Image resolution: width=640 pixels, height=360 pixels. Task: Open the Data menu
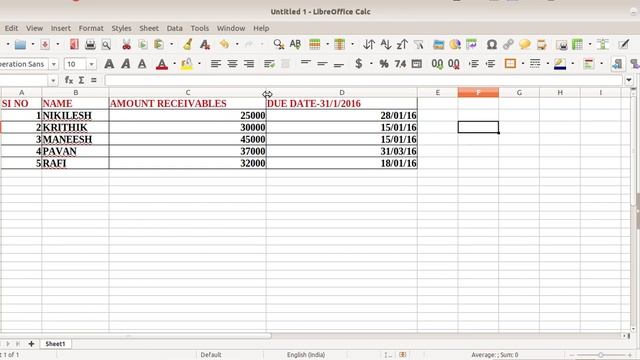tap(174, 28)
